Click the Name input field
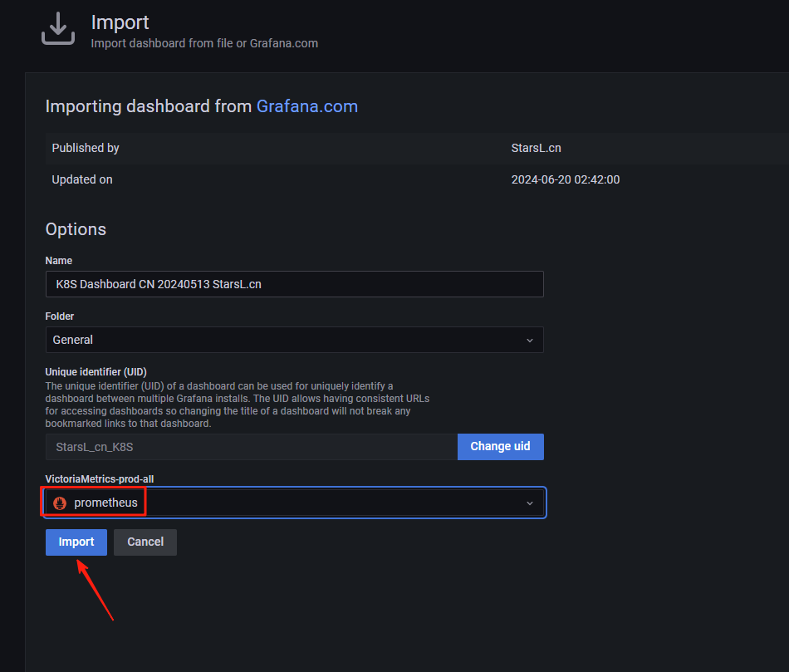Viewport: 789px width, 672px height. coord(294,284)
